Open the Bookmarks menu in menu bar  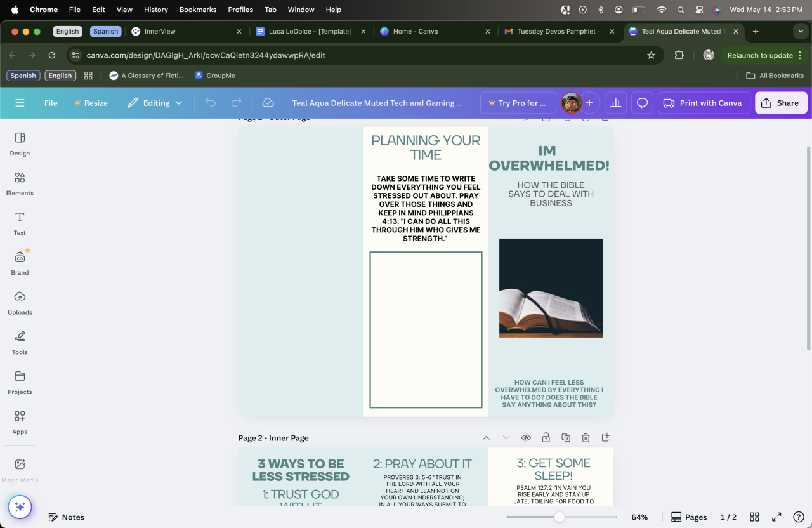tap(198, 10)
